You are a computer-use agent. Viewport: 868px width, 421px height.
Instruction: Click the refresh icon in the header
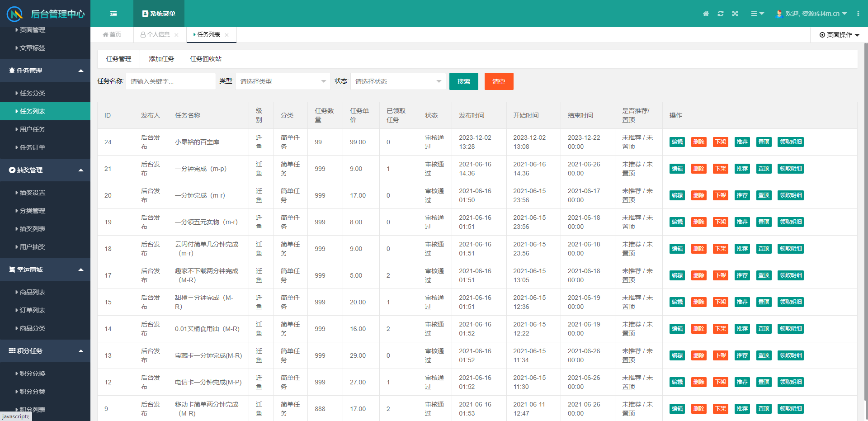pos(720,14)
